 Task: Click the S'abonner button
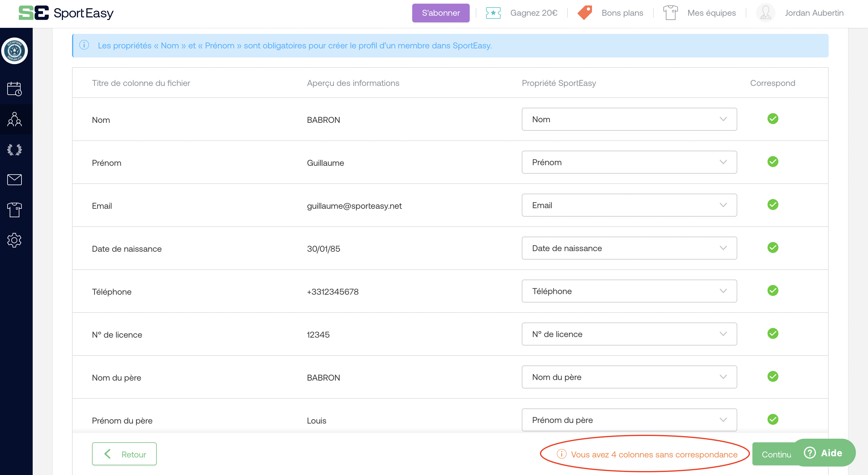click(x=441, y=13)
